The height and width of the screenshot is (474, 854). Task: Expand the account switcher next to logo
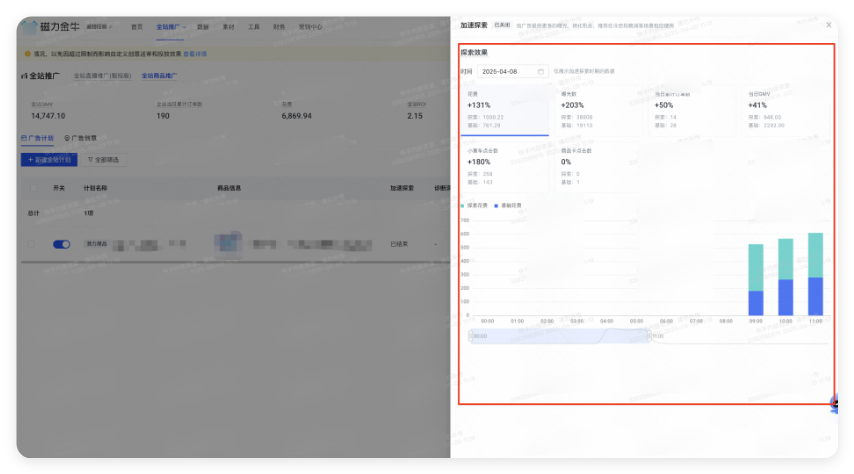point(98,26)
